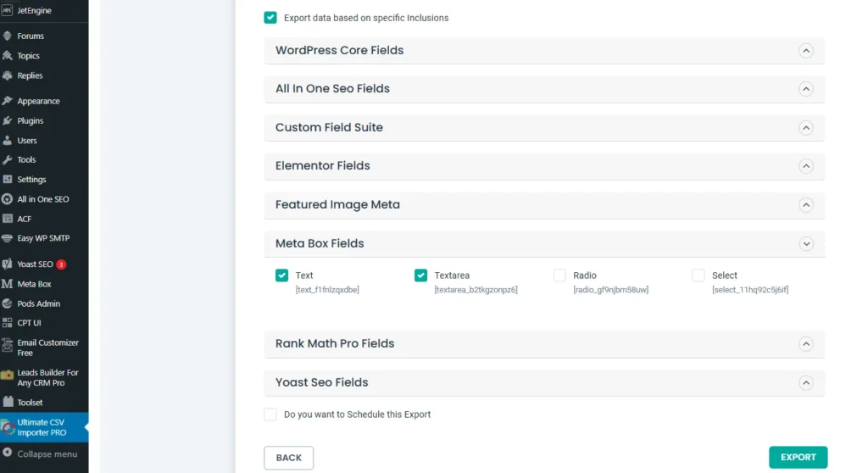Check 'Do you want to Schedule this Export'
Screen dimensions: 868x473
270,415
